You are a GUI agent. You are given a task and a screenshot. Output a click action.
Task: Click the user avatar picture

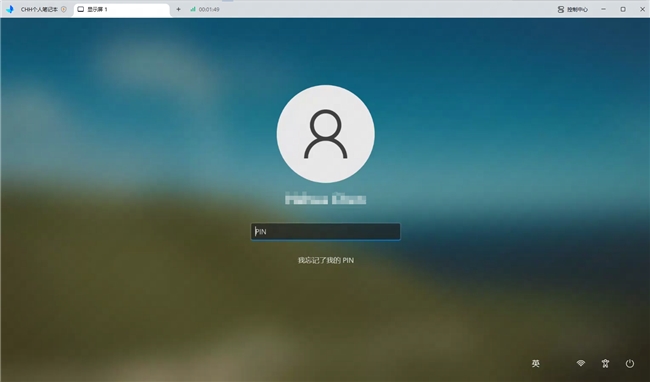(326, 134)
